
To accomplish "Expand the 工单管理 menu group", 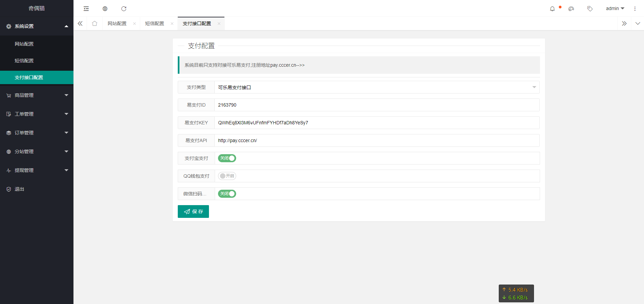I will (x=66, y=114).
